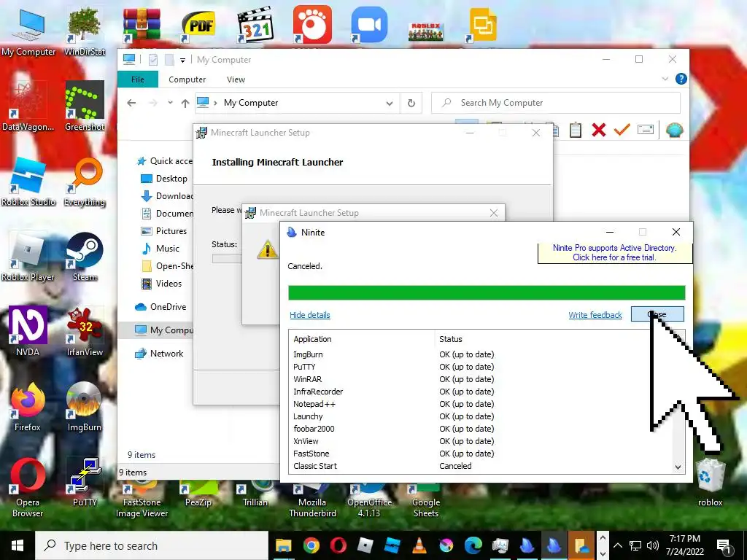
Task: Select the Classic Start row in Ninite
Action: tap(480, 466)
